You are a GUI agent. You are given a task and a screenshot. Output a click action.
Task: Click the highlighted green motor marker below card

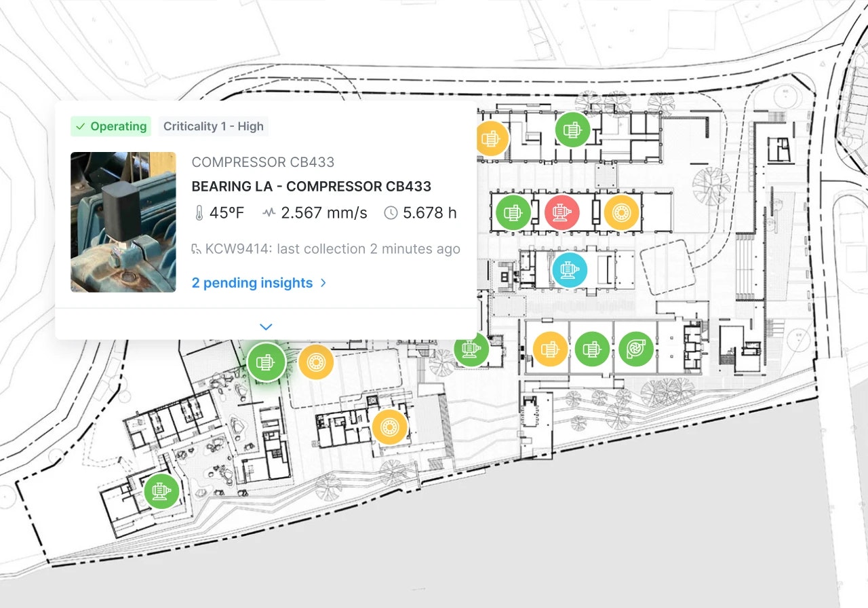(265, 362)
